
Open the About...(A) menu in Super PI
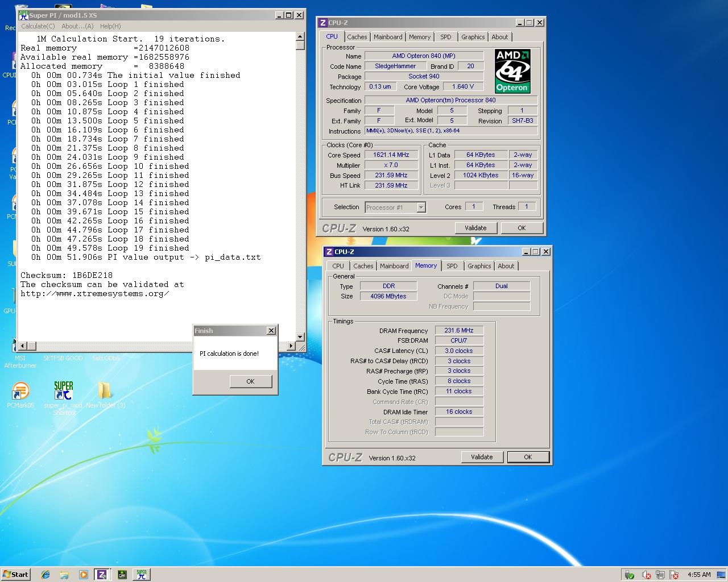77,26
